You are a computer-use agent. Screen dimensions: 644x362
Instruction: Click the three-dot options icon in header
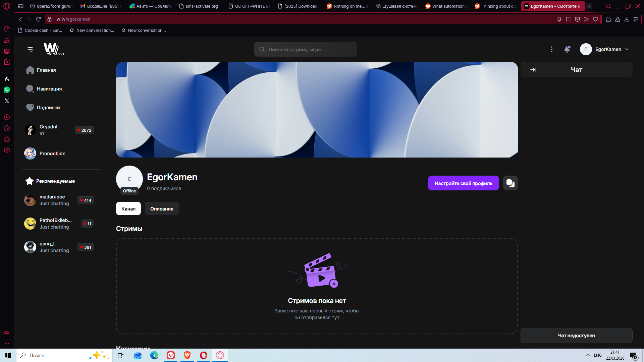click(551, 49)
